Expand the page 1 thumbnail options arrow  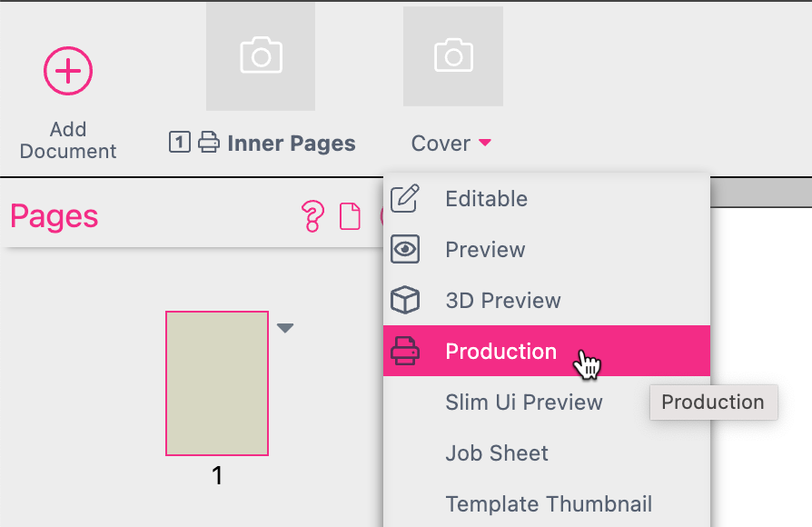pyautogui.click(x=285, y=328)
